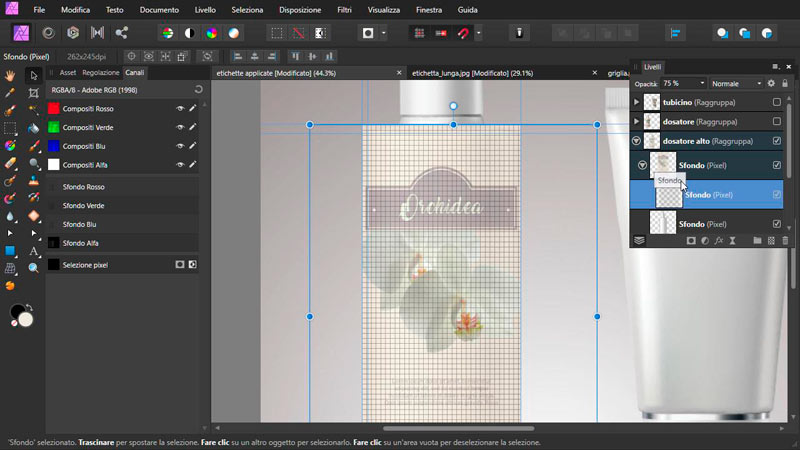The height and width of the screenshot is (450, 800).
Task: Select the Mesh Warp tool
Action: (10, 268)
